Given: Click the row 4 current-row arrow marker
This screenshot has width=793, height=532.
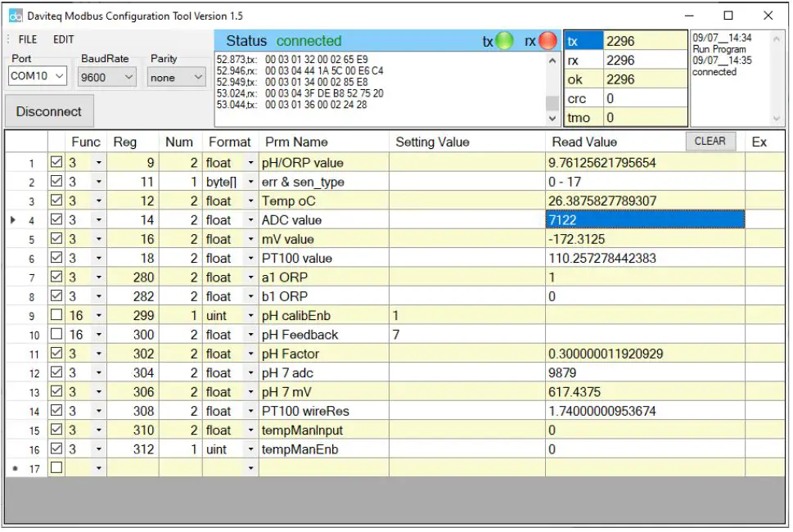Looking at the screenshot, I should (12, 220).
